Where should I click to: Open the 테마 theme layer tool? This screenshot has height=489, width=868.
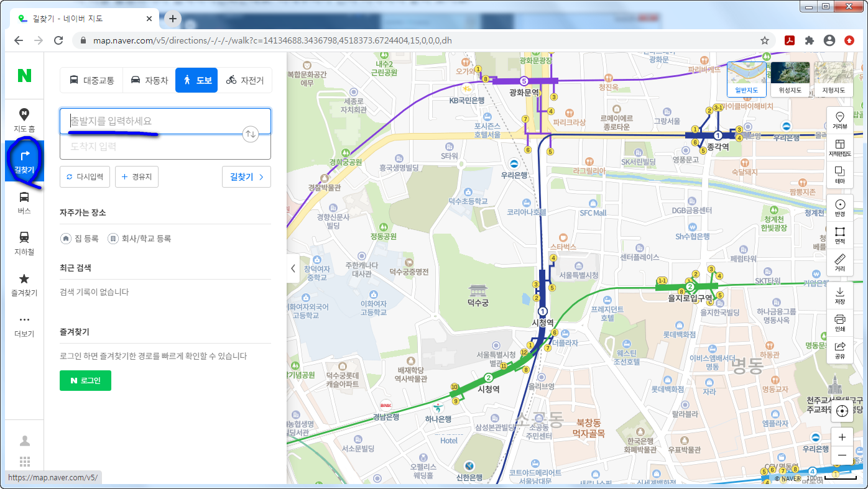(x=840, y=175)
